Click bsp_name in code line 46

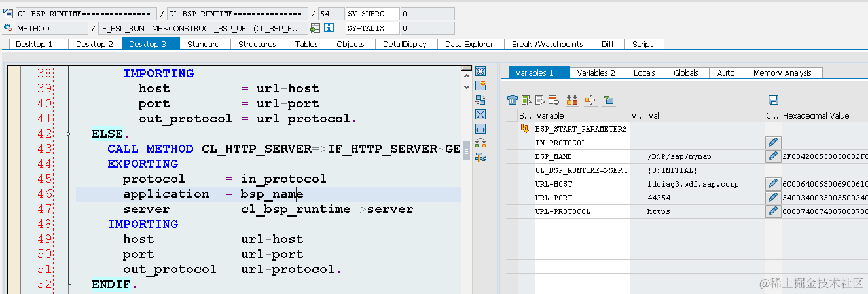pos(272,194)
